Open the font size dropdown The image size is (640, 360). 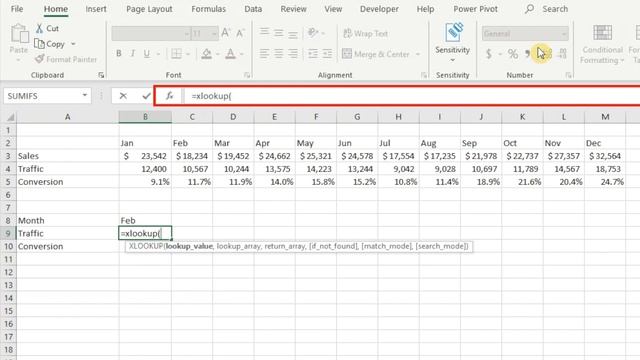(214, 33)
